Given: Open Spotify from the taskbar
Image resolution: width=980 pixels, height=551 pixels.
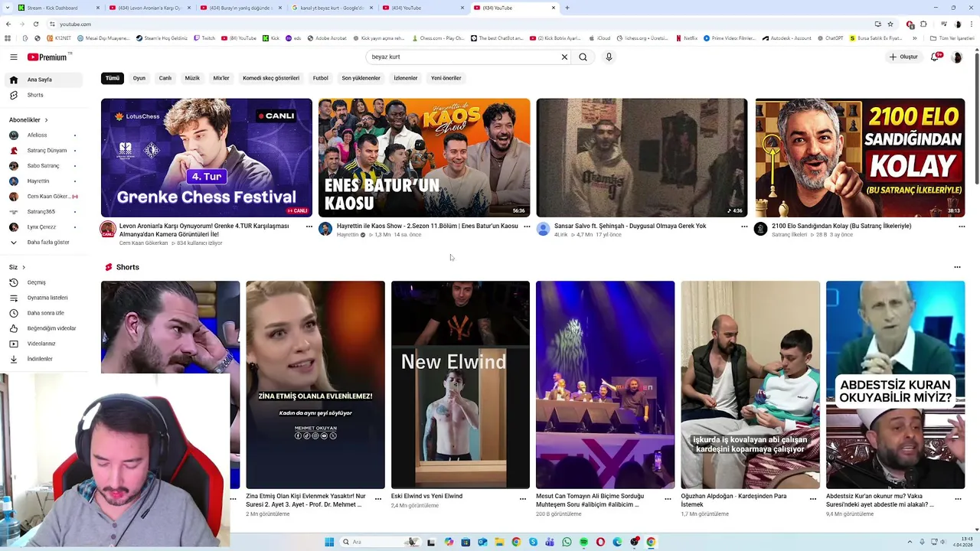Looking at the screenshot, I should [583, 542].
